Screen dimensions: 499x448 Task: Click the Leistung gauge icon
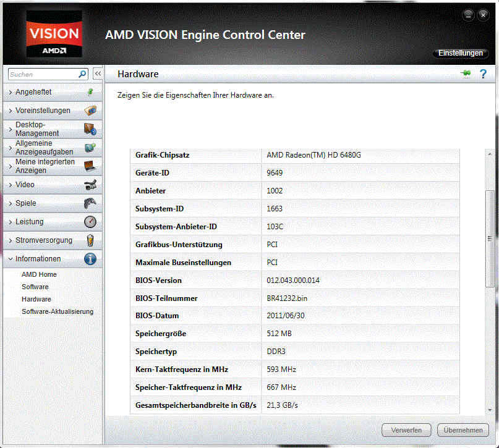click(x=90, y=222)
